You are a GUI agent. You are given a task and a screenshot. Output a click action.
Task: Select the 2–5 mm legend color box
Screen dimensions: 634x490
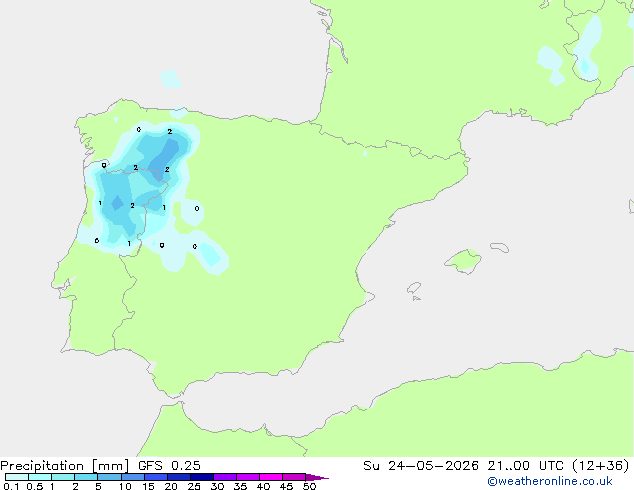86,477
